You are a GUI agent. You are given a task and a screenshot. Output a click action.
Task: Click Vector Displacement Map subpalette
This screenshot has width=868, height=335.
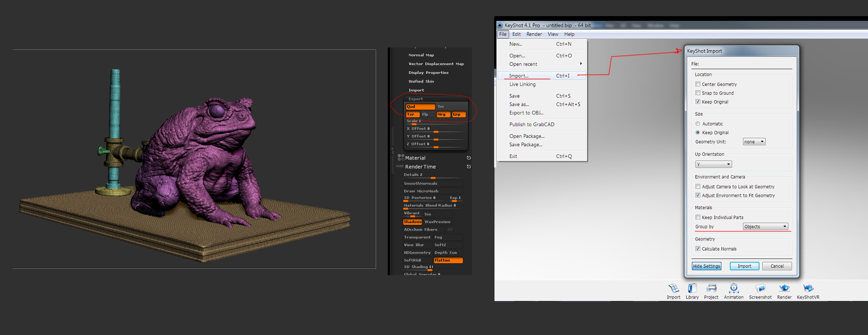pos(436,64)
